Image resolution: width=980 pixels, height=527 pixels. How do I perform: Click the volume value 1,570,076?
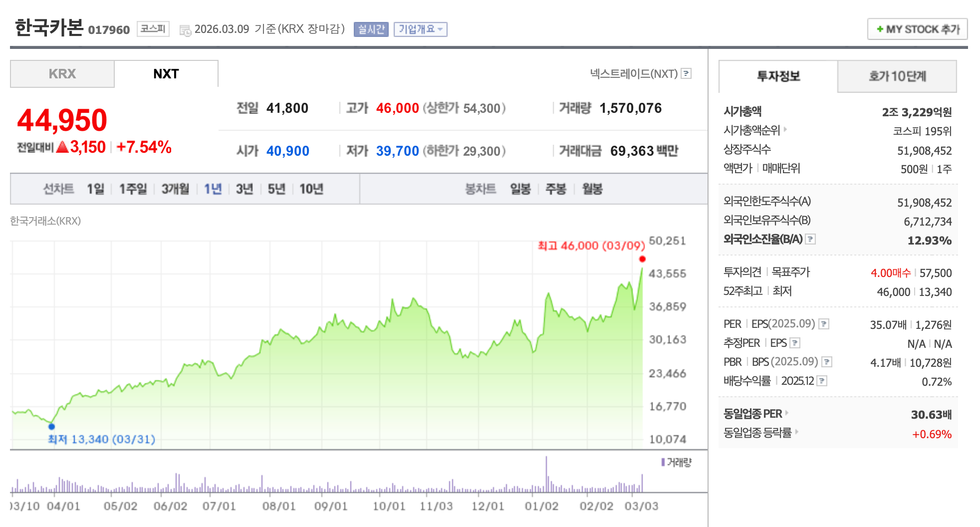[x=631, y=108]
